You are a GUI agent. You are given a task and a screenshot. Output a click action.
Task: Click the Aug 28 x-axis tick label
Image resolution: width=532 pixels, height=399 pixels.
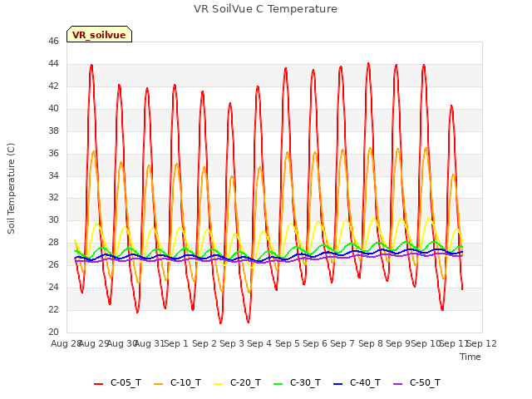(x=66, y=343)
